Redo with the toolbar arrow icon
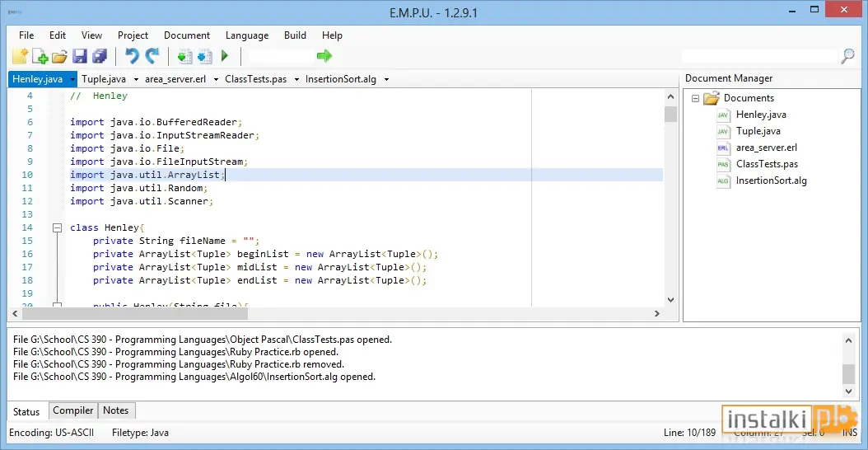The height and width of the screenshot is (450, 868). [x=152, y=55]
